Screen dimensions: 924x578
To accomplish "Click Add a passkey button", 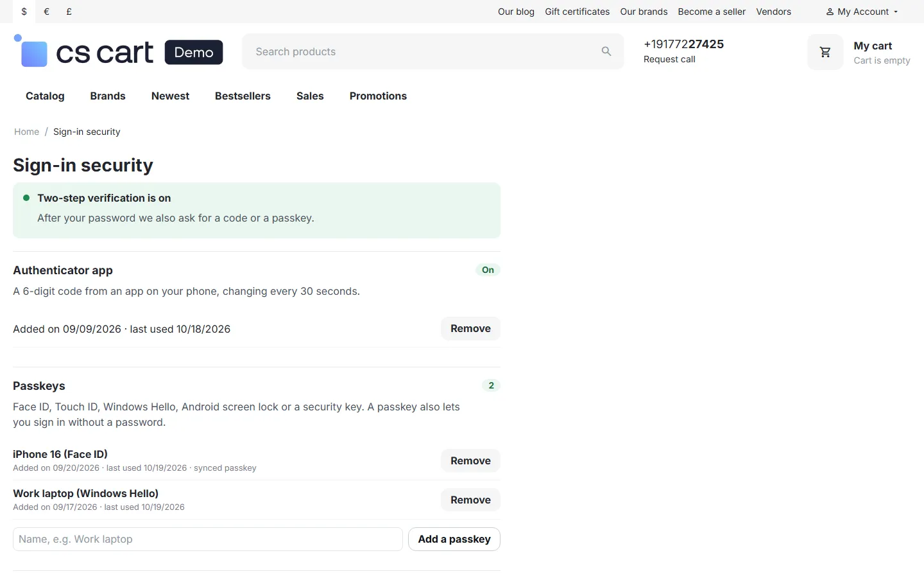I will 454,539.
